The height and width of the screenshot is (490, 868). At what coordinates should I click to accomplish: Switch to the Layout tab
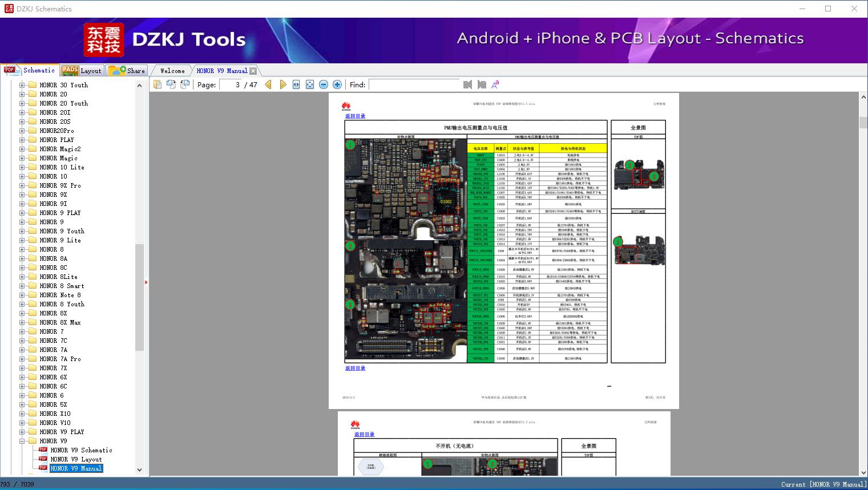[x=82, y=71]
